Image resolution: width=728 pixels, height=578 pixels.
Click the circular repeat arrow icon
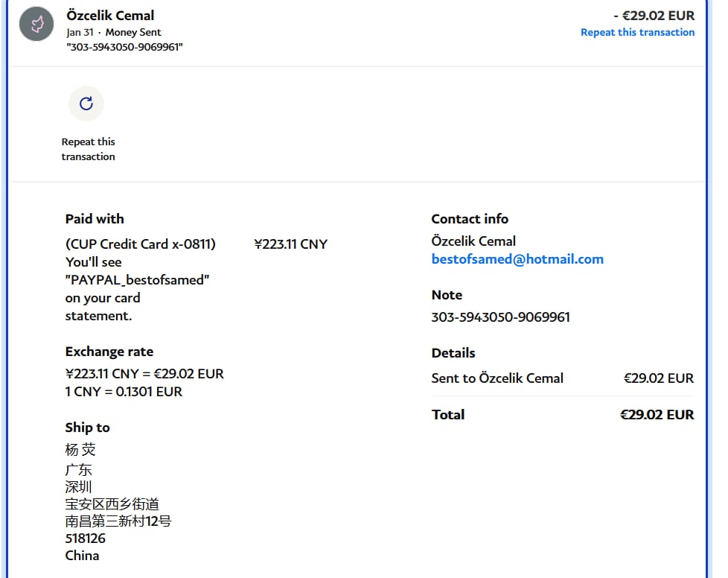tap(86, 104)
